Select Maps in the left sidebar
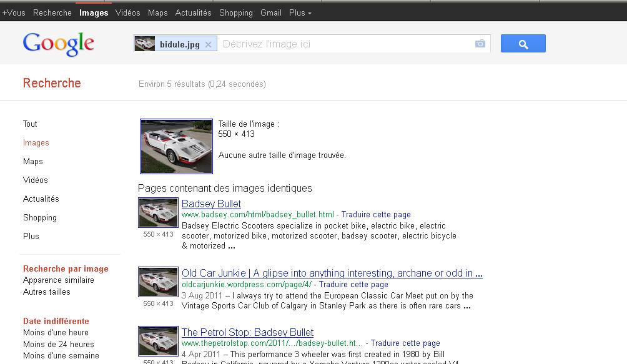 click(33, 161)
